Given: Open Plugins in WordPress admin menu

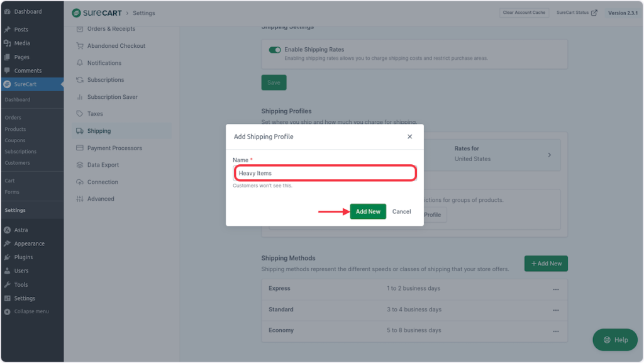Looking at the screenshot, I should pyautogui.click(x=23, y=257).
